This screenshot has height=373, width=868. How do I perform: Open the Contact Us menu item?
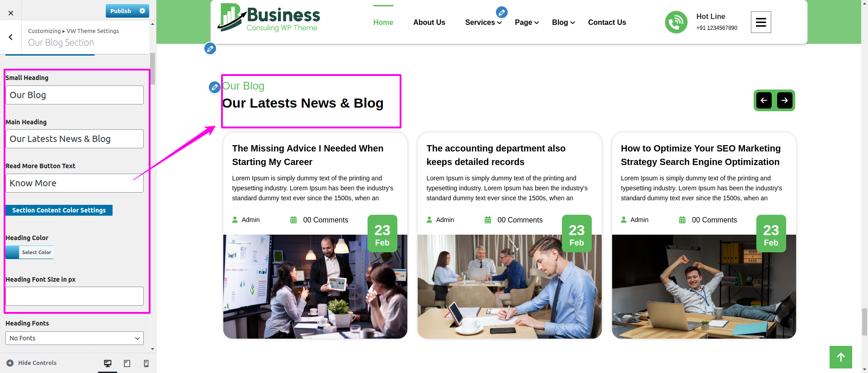click(607, 22)
